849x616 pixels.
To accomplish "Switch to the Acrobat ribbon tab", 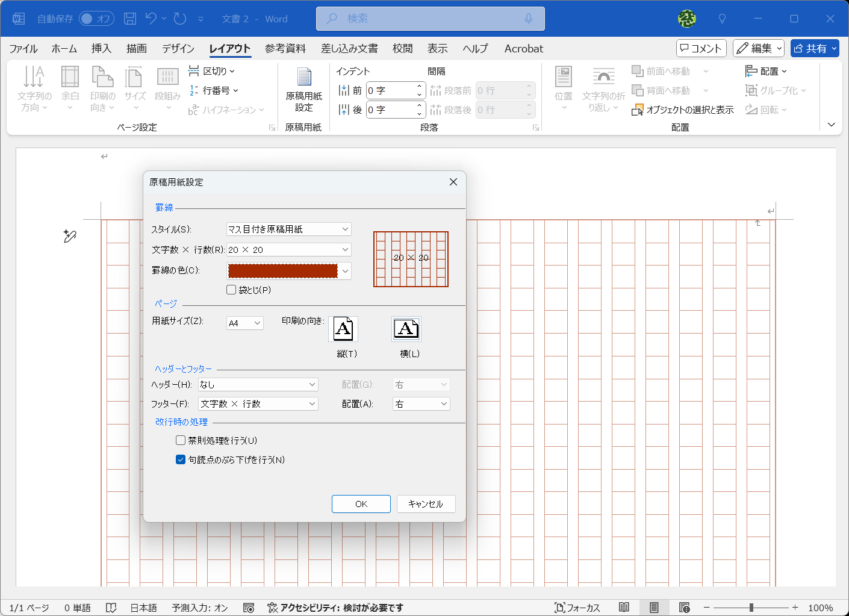I will tap(523, 48).
